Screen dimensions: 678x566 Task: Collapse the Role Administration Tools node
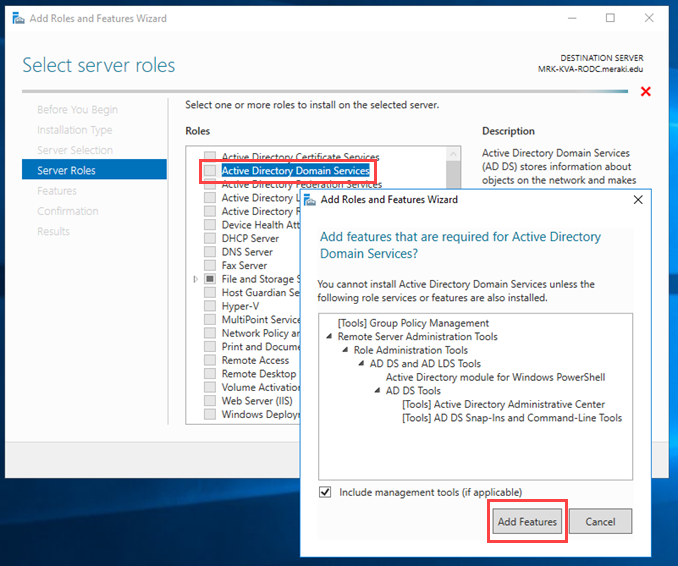tap(345, 351)
